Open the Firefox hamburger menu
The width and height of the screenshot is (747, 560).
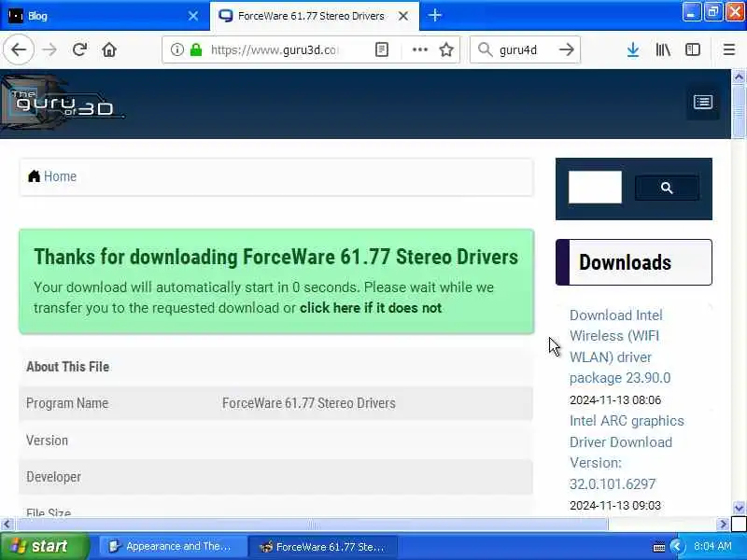(x=729, y=49)
